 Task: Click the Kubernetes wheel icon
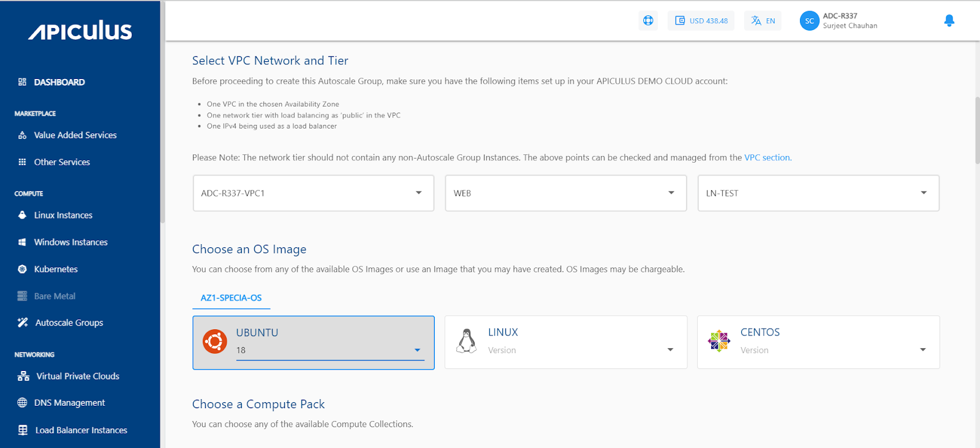(22, 269)
